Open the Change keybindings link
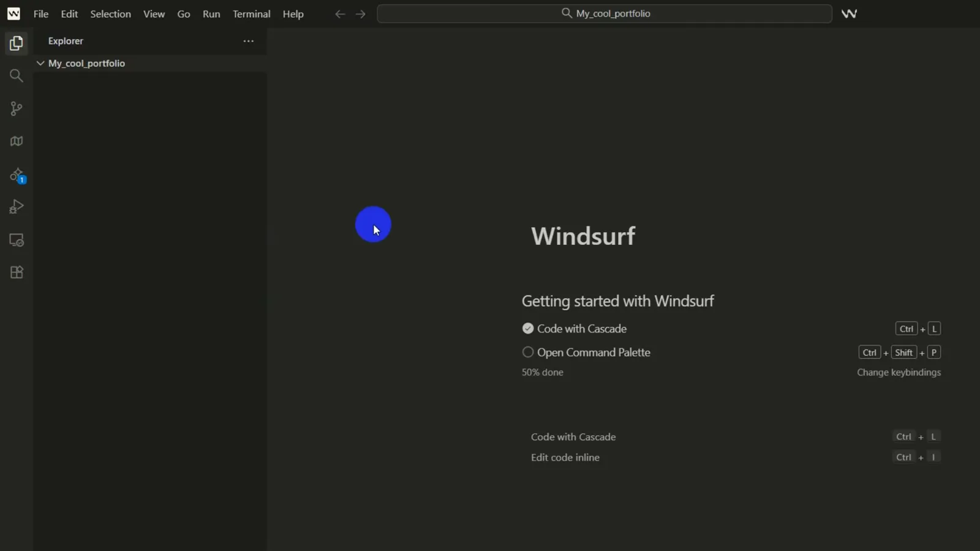 [x=899, y=372]
